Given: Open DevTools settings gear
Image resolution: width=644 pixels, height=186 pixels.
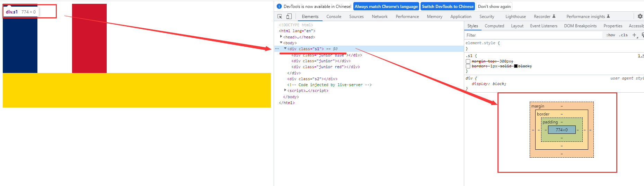Looking at the screenshot, I should click(640, 16).
